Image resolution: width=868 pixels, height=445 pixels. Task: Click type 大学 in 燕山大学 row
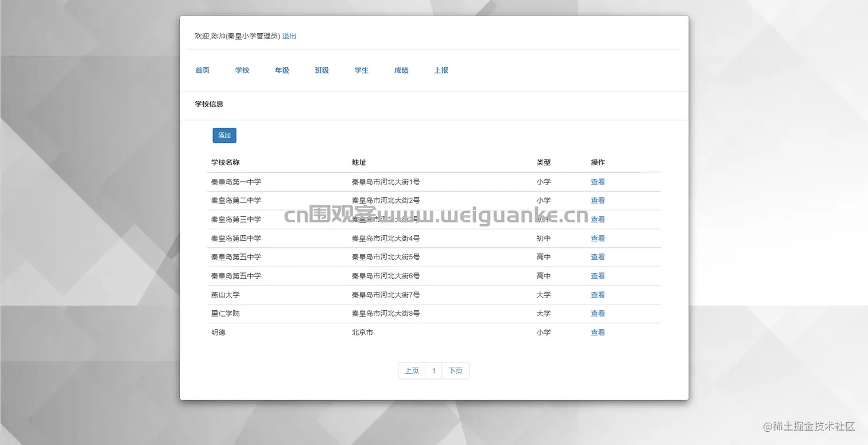[544, 295]
